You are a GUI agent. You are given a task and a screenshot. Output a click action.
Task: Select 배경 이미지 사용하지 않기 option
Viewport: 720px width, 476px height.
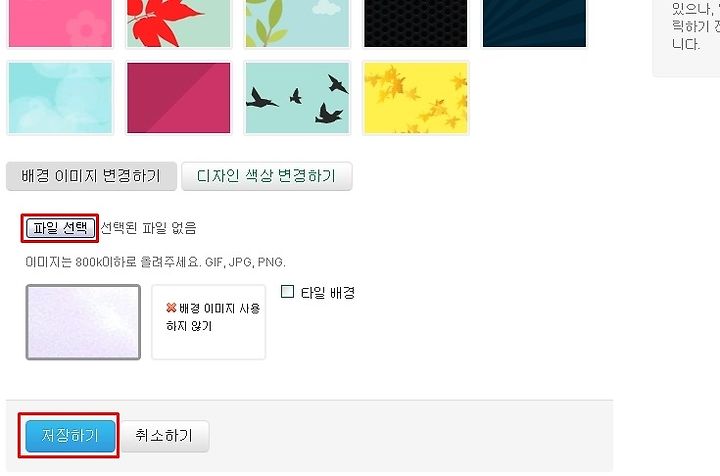click(x=208, y=322)
